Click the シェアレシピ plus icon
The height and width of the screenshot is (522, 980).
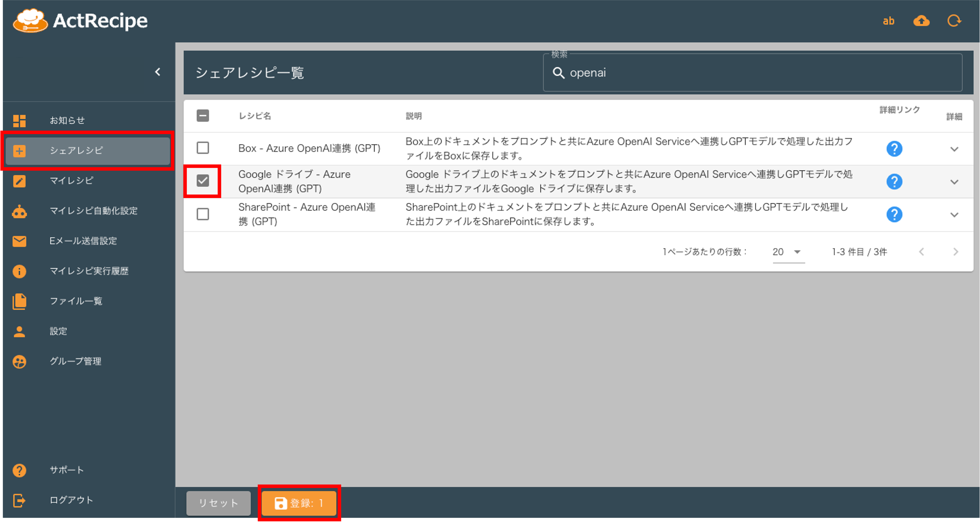[x=19, y=151]
